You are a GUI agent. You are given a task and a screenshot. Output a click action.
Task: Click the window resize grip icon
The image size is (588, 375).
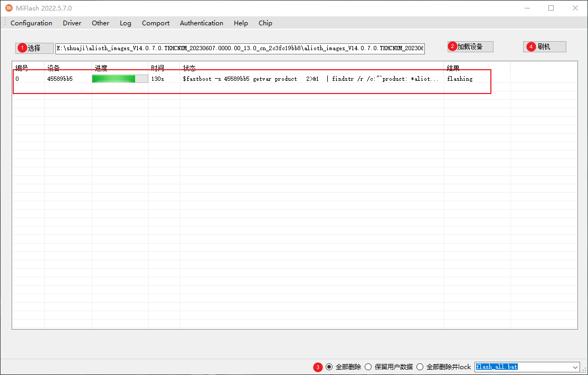[x=583, y=370]
